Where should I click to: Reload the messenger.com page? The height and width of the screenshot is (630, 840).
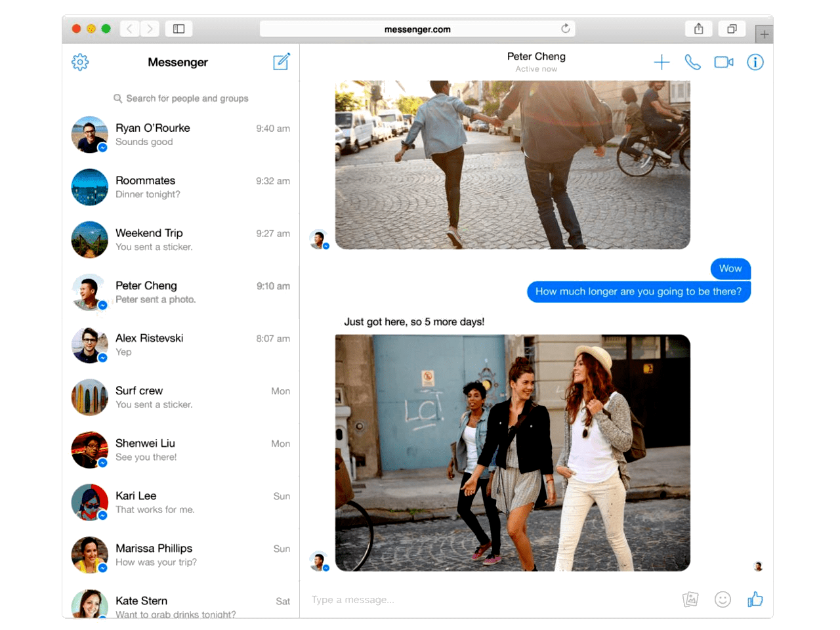[565, 29]
